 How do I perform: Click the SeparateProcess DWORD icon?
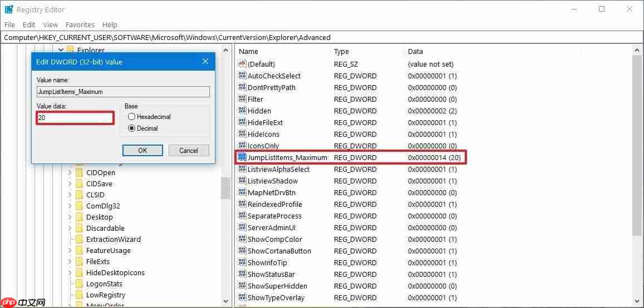[242, 216]
